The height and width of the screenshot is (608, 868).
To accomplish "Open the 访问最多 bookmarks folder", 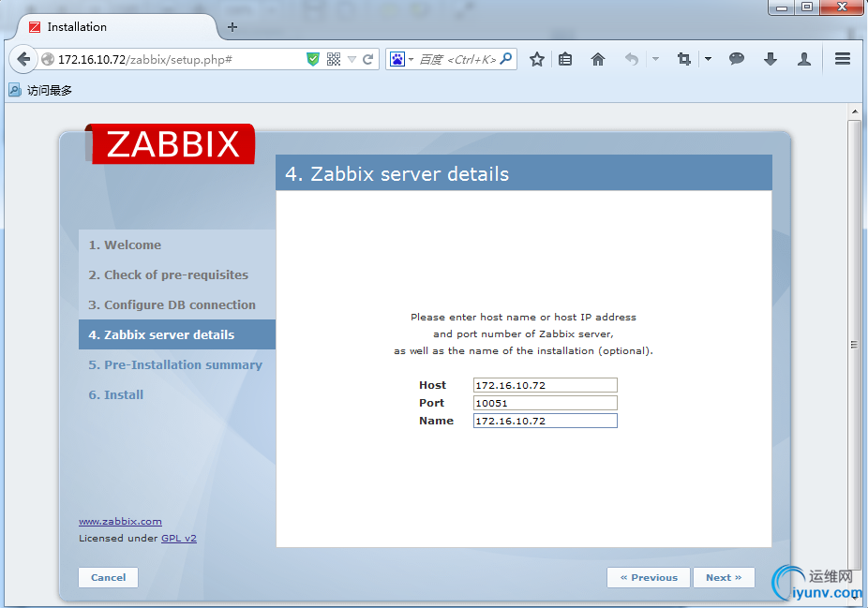I will (x=40, y=90).
